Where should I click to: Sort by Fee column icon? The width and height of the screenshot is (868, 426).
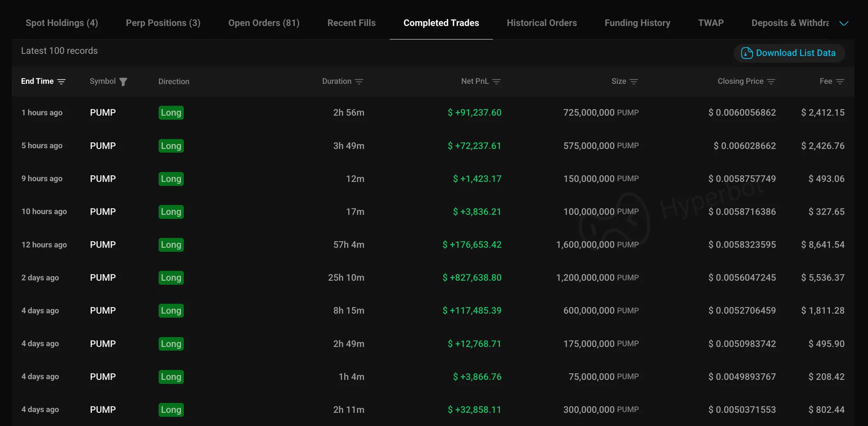tap(840, 82)
